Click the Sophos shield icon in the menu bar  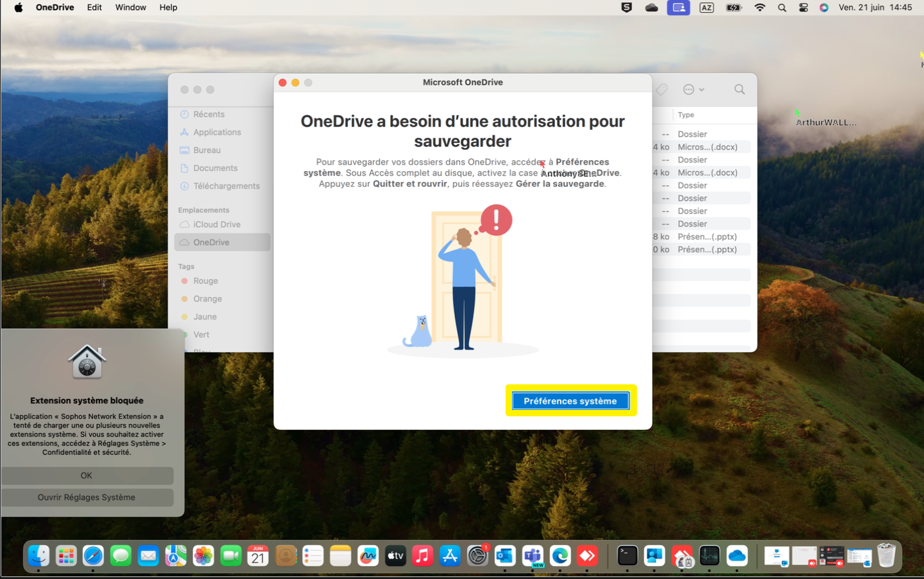tap(627, 8)
